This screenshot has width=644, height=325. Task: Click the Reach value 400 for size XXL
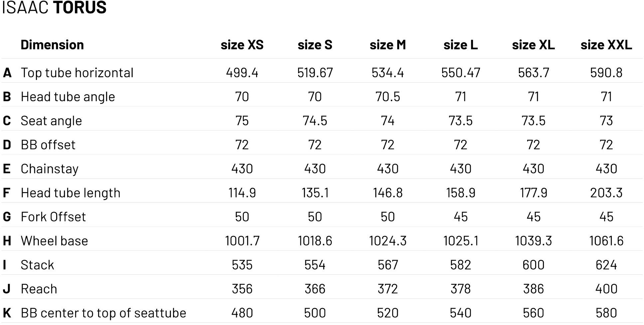pos(606,289)
